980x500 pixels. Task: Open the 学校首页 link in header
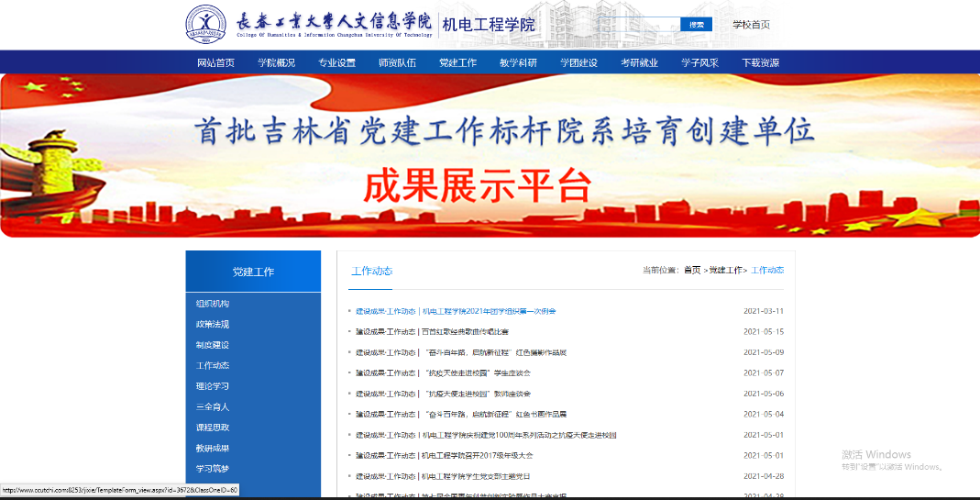[751, 25]
